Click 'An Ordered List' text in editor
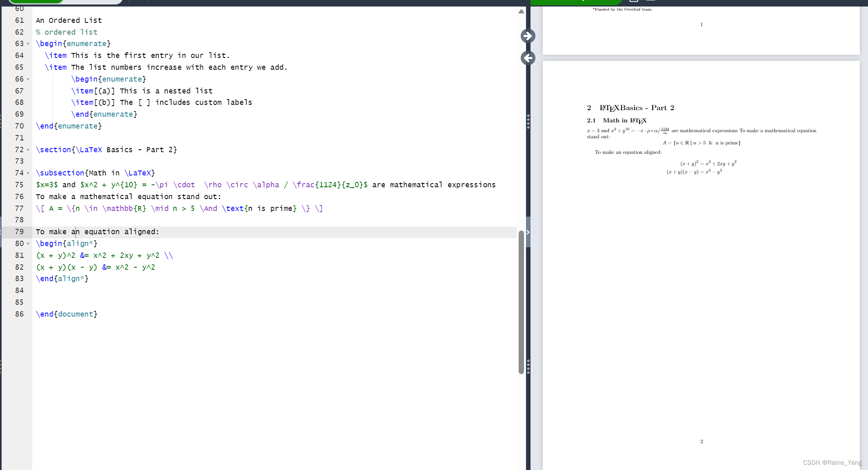The image size is (868, 470). (69, 20)
